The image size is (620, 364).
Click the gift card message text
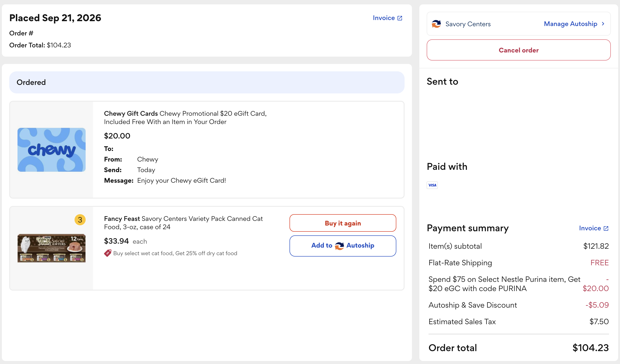click(x=182, y=181)
